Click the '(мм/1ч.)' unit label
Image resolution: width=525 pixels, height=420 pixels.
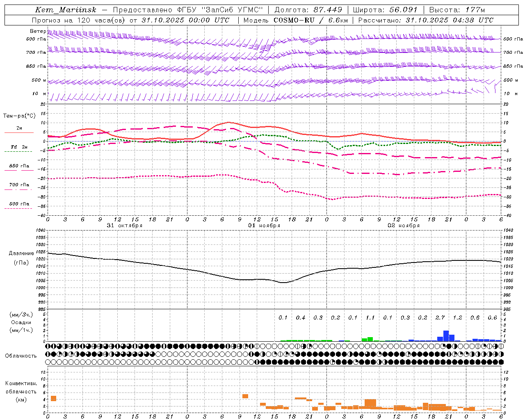click(21, 330)
